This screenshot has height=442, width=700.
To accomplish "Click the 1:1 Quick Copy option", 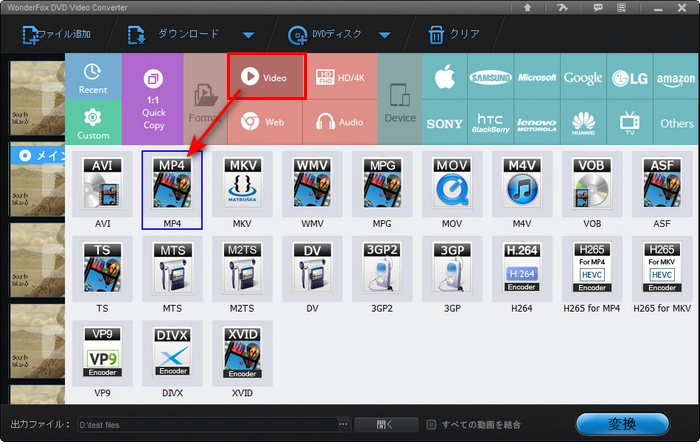I will (x=153, y=100).
